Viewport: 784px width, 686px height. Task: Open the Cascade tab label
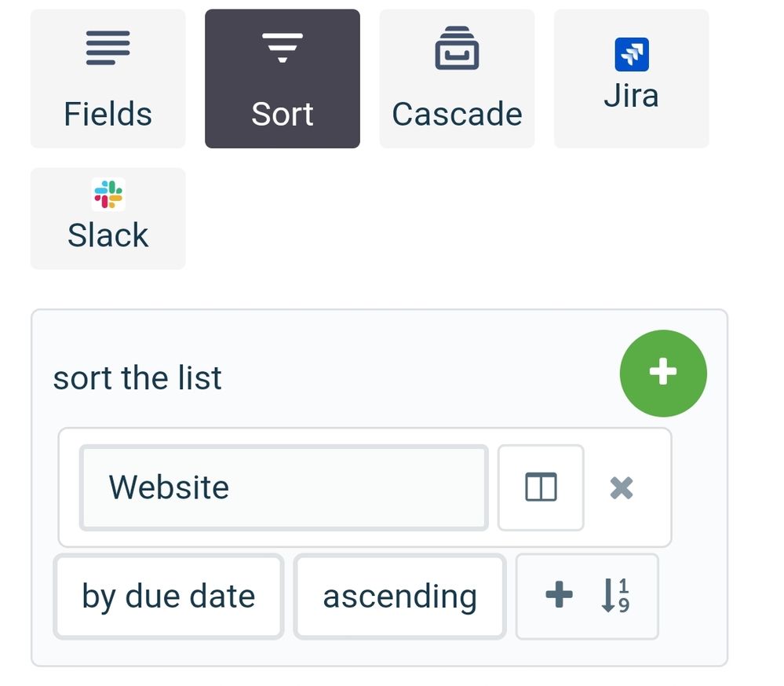coord(457,114)
